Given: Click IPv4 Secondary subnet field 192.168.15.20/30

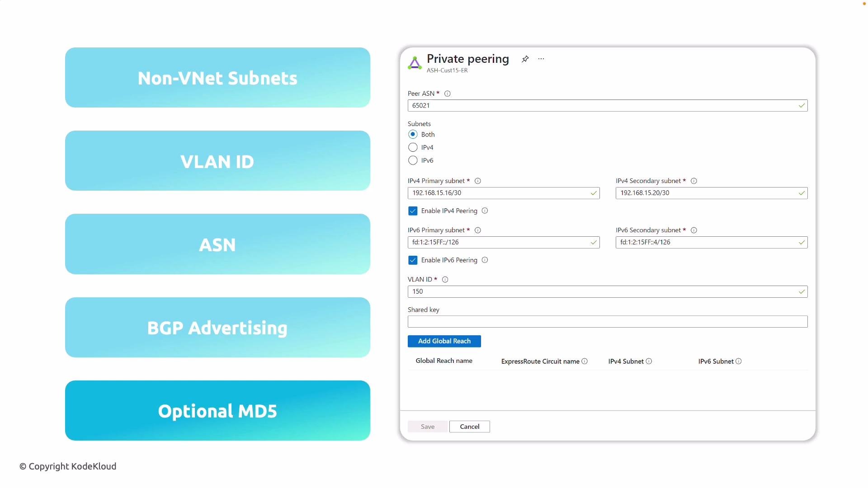Looking at the screenshot, I should pyautogui.click(x=712, y=193).
